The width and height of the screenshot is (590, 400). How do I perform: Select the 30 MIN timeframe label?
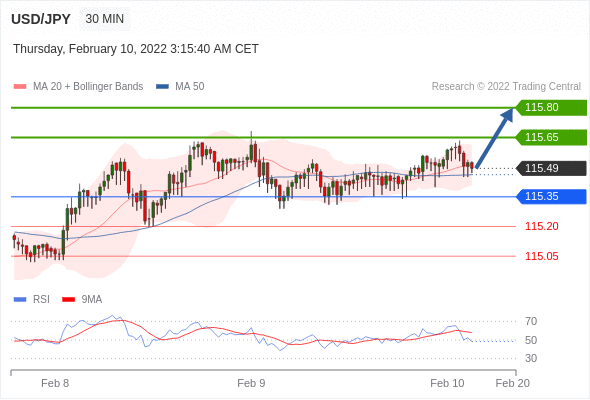click(105, 19)
